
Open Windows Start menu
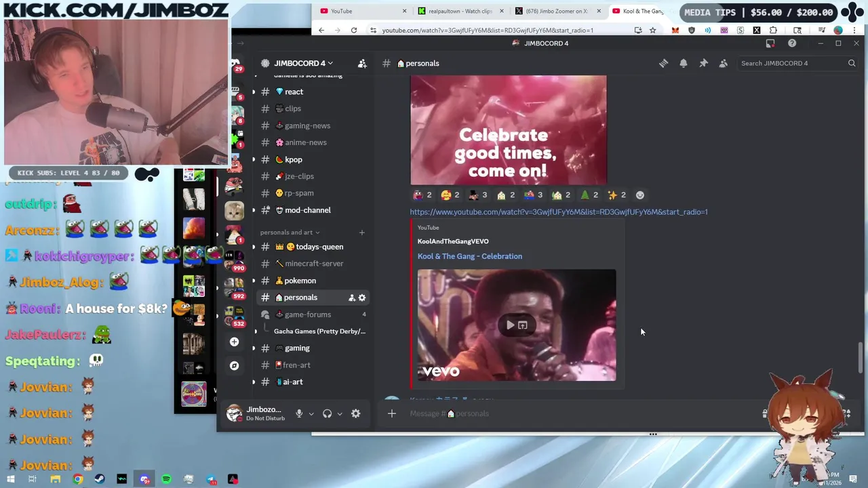point(11,479)
